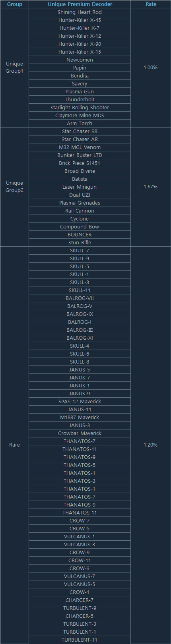Click the 1.20% rate cell

151,445
